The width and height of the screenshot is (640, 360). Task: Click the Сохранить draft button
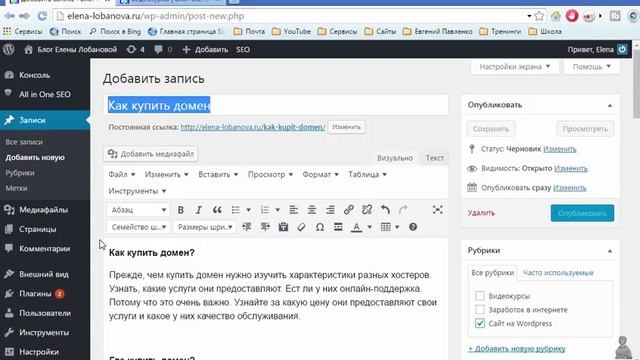coord(491,129)
